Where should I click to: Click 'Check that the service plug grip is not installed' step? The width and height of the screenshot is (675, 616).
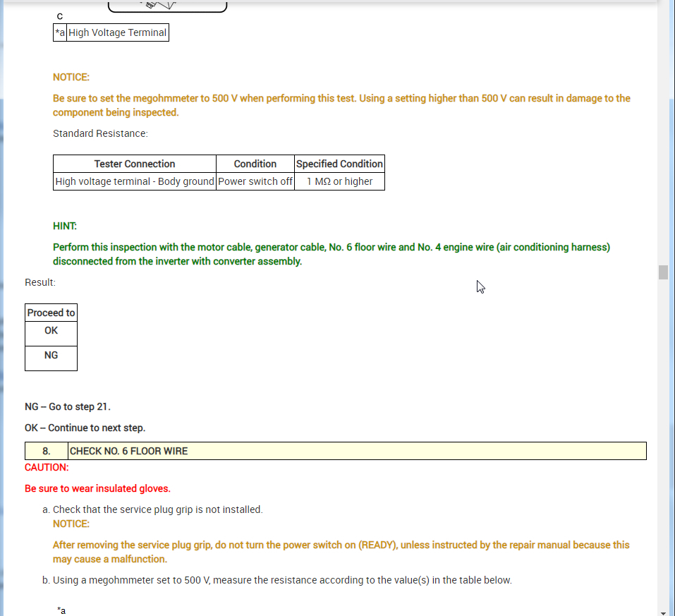157,509
